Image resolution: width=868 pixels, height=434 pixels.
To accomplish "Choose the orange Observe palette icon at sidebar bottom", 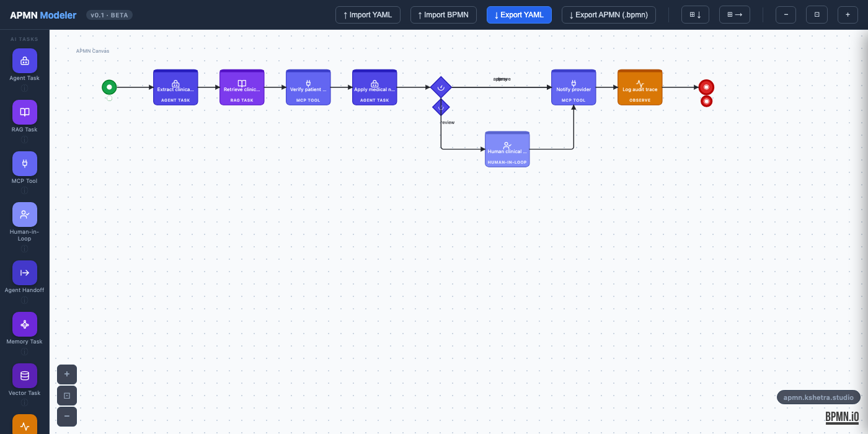I will click(25, 425).
